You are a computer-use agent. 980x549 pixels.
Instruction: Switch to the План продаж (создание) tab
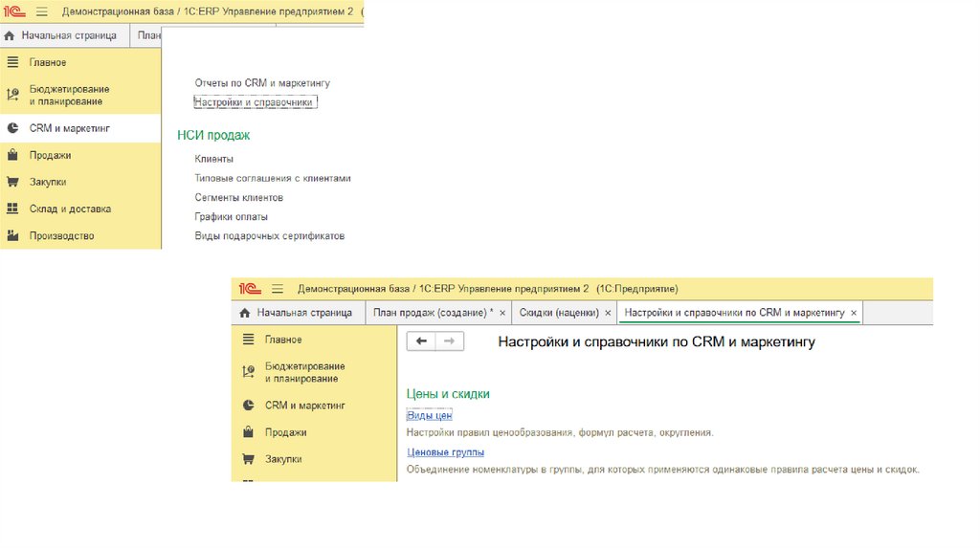pyautogui.click(x=433, y=313)
